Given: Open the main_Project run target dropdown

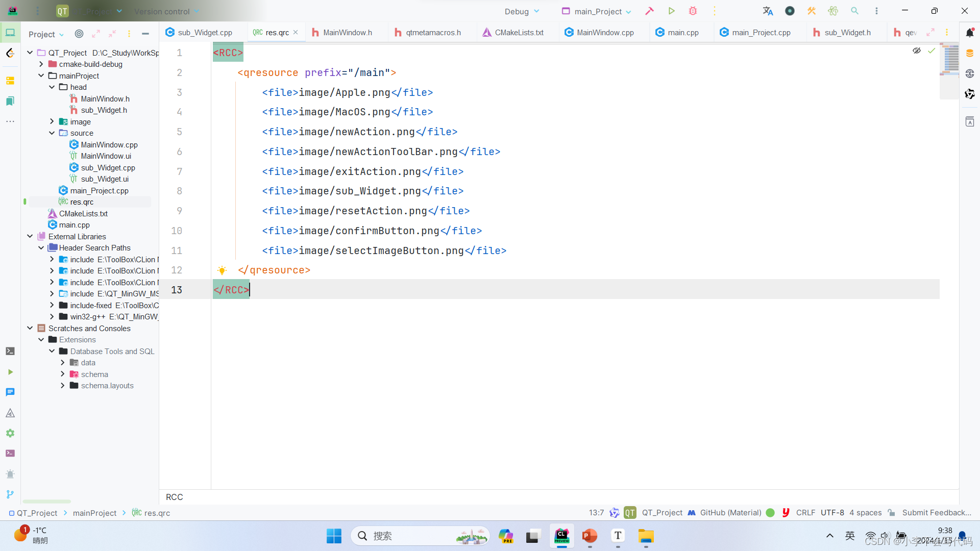Looking at the screenshot, I should (597, 11).
